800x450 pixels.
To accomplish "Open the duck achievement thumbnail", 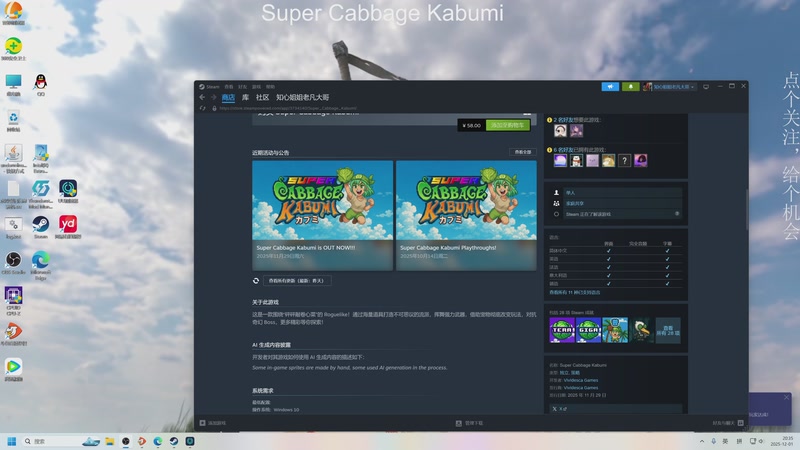I will click(x=641, y=330).
